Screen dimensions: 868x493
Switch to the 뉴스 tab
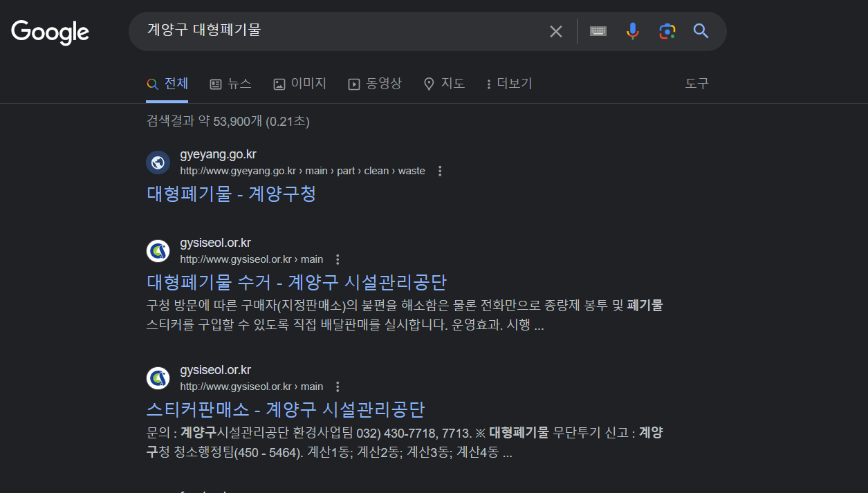(231, 83)
